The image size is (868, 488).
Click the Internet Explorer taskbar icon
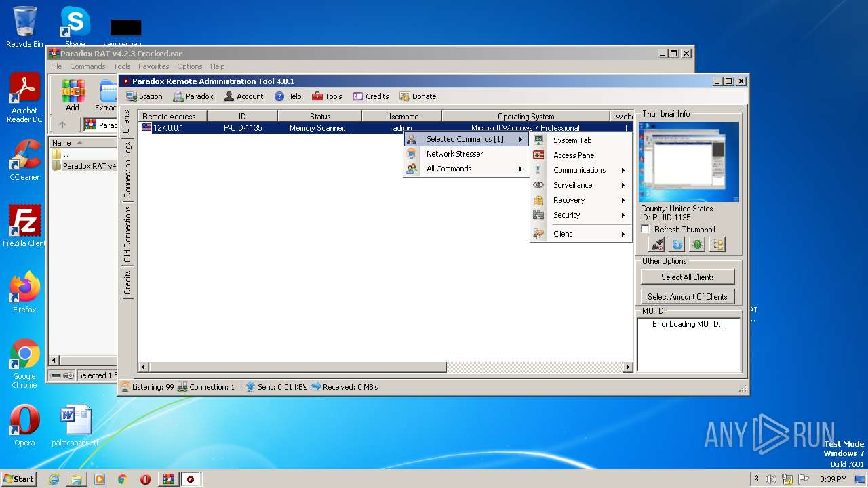(54, 479)
